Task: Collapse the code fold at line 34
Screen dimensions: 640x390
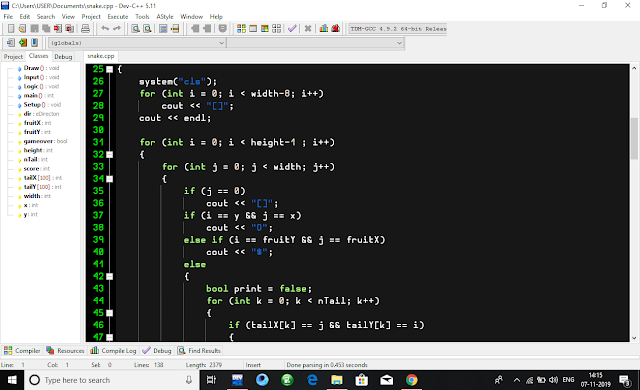Action: point(109,179)
